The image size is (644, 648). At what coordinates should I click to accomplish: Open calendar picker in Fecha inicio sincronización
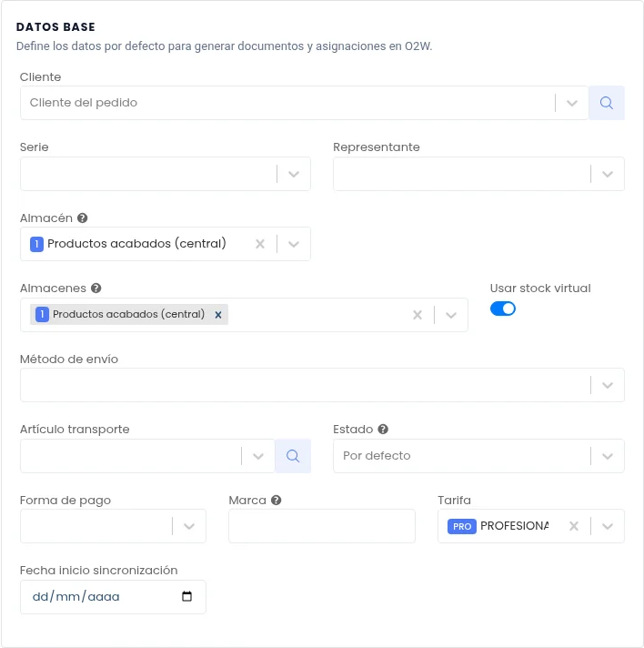tap(187, 596)
